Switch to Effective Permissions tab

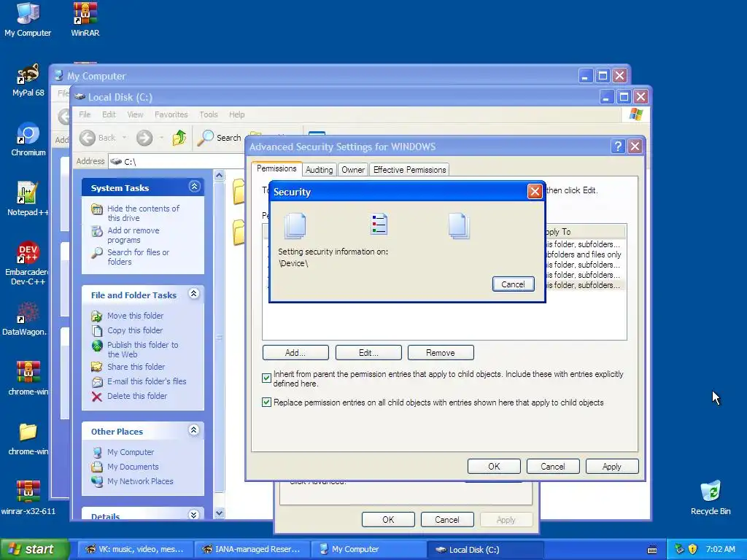click(410, 170)
